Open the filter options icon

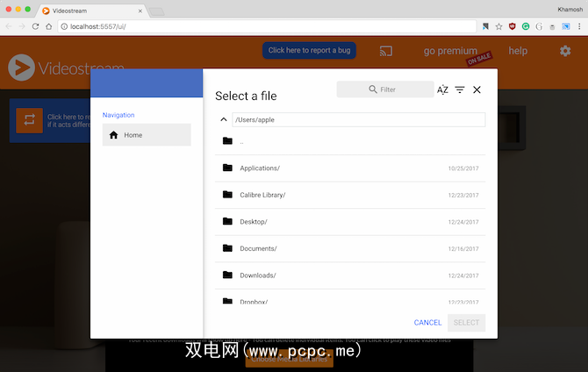tap(460, 89)
